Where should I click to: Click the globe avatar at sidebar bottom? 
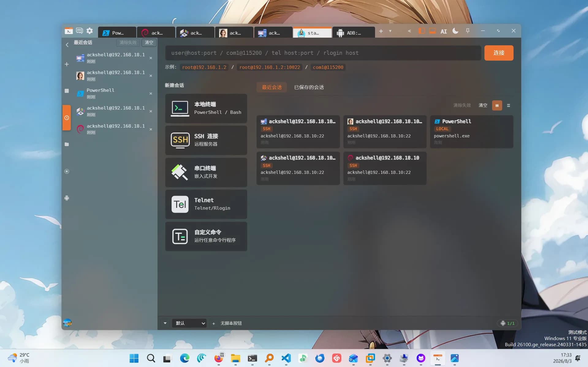click(x=67, y=322)
